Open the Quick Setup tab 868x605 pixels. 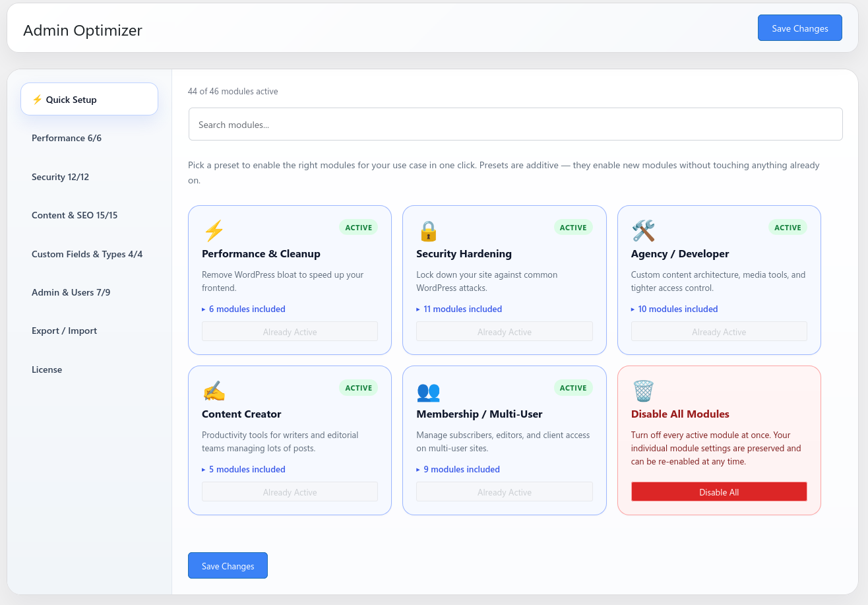89,99
